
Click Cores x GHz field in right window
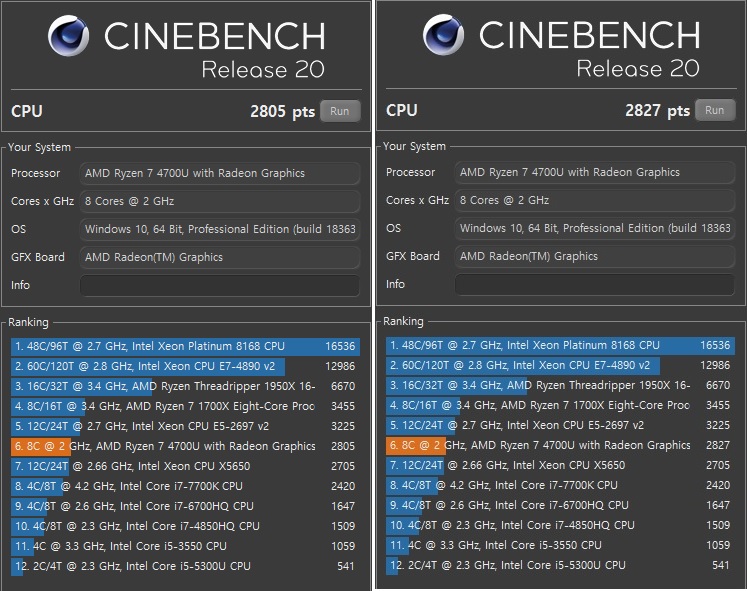point(595,200)
